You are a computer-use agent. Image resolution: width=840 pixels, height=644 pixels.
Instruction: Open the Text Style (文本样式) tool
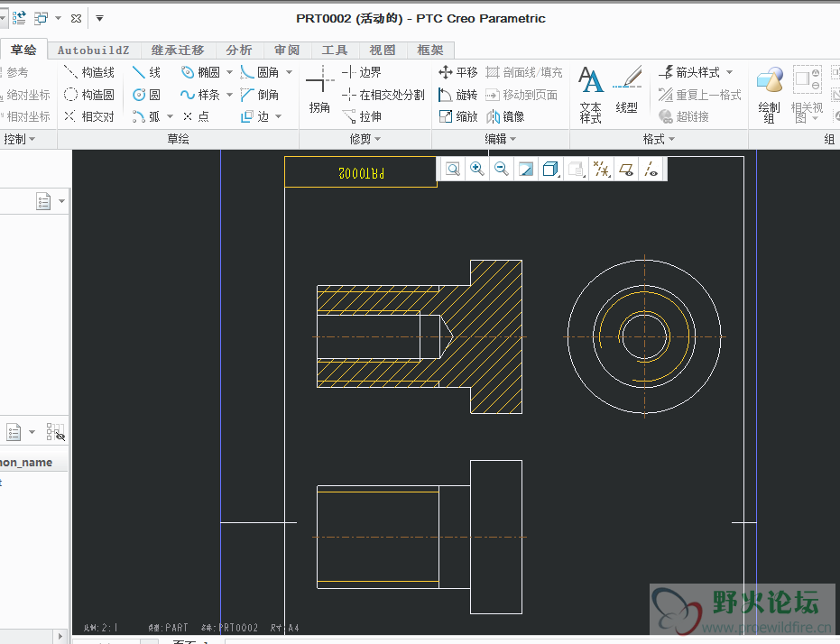pyautogui.click(x=591, y=95)
